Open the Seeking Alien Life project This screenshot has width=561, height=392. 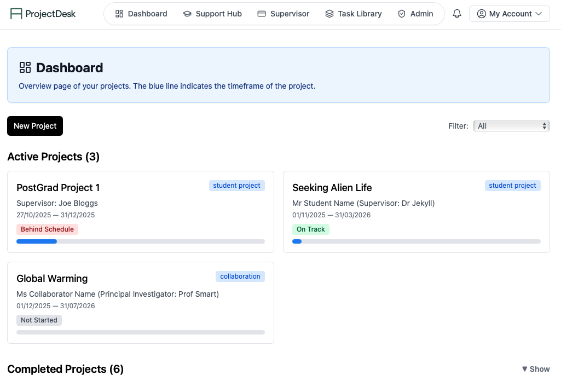[x=332, y=187]
